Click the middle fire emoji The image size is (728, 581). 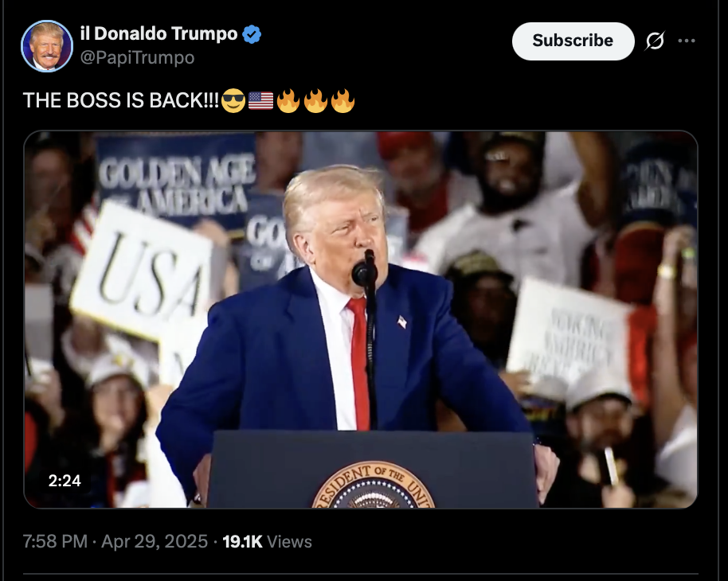315,101
